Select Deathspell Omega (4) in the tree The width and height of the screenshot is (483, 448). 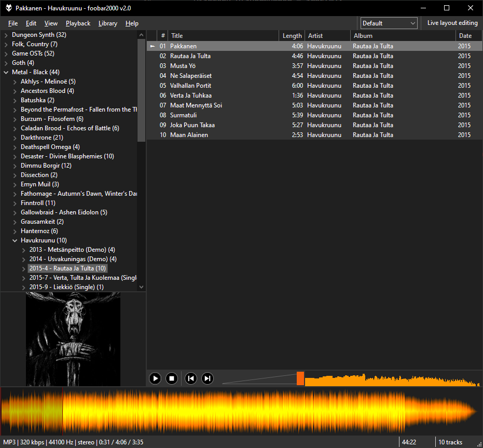[x=50, y=147]
